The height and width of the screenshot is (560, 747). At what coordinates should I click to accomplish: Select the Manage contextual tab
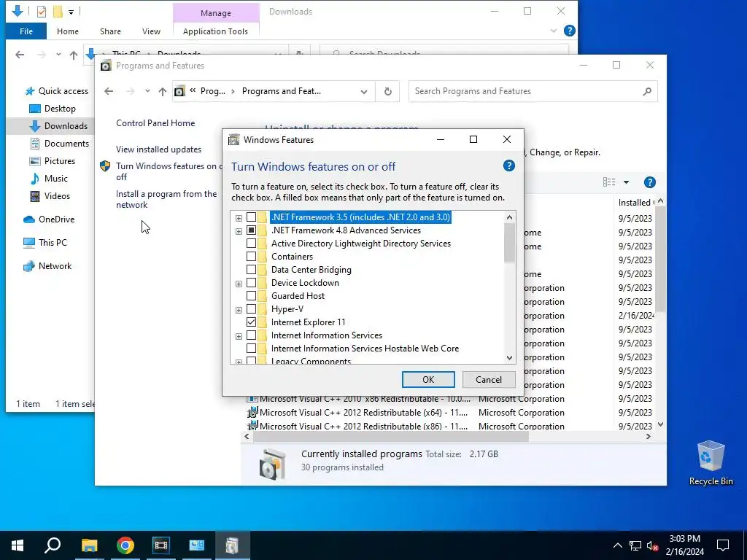point(216,13)
